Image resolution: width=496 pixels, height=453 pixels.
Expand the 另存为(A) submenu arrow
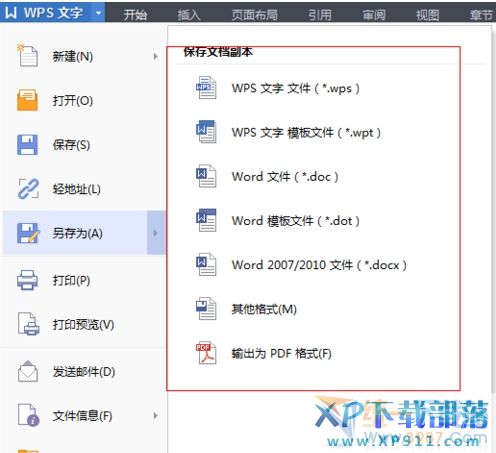click(x=156, y=233)
